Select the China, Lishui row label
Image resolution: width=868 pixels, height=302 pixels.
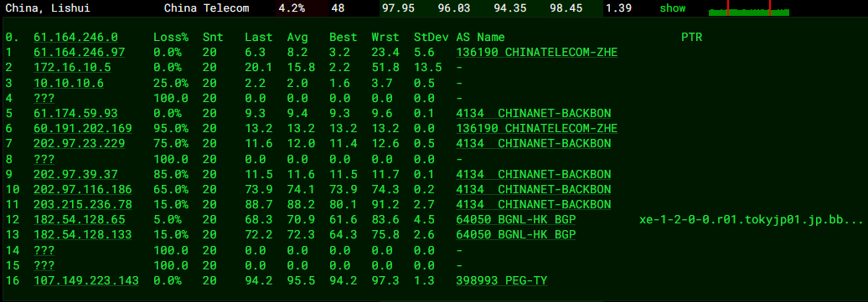pos(48,8)
